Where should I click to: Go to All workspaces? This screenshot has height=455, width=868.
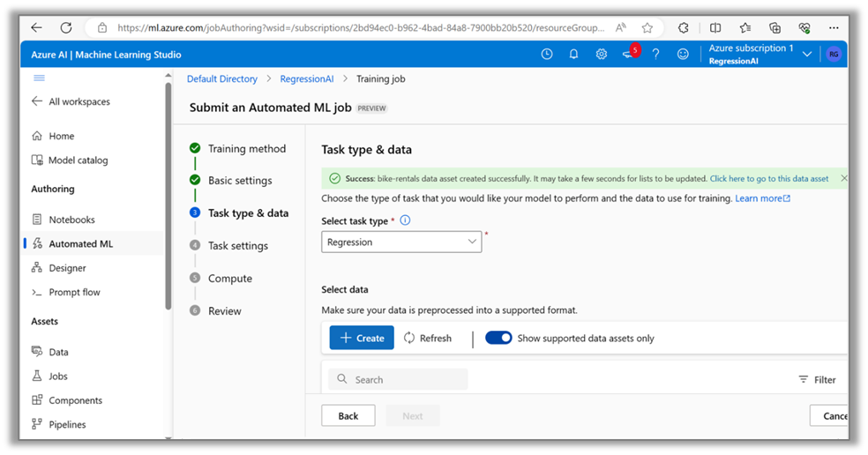pyautogui.click(x=71, y=101)
